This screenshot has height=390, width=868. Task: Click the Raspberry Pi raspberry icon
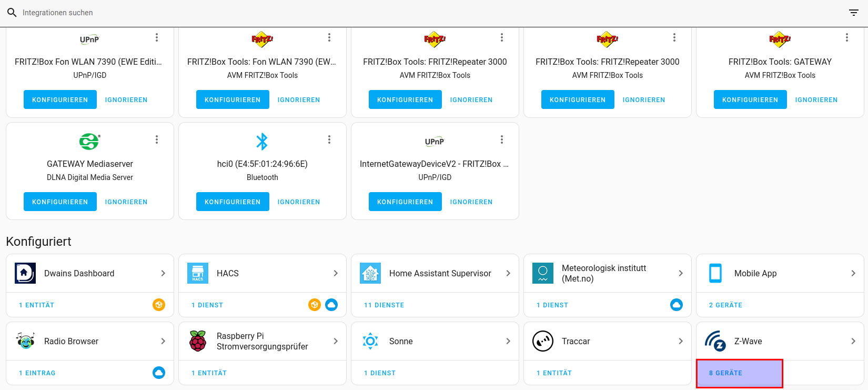point(198,341)
